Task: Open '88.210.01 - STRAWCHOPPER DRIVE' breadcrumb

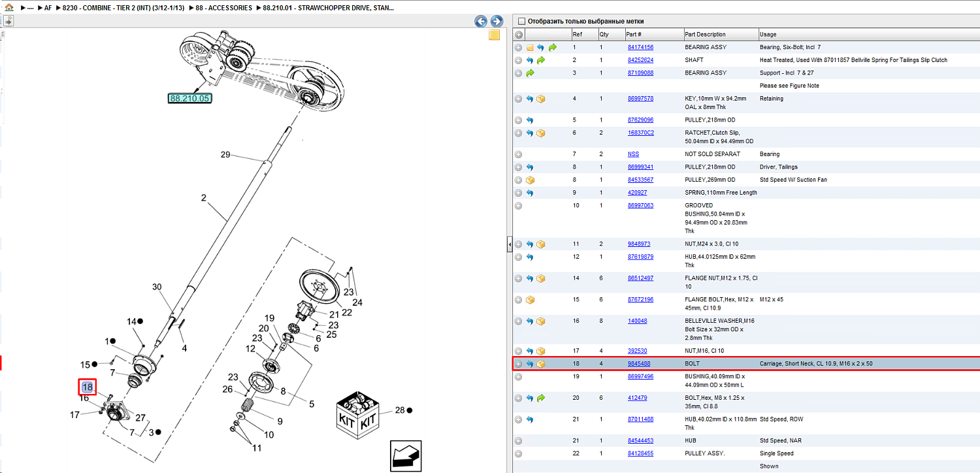Action: 328,8
